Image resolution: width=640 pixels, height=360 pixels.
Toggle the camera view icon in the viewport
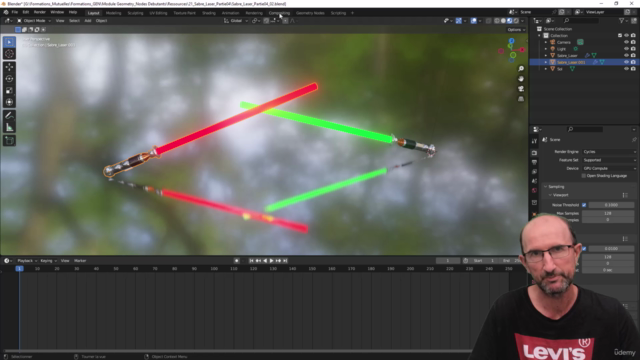pyautogui.click(x=521, y=89)
